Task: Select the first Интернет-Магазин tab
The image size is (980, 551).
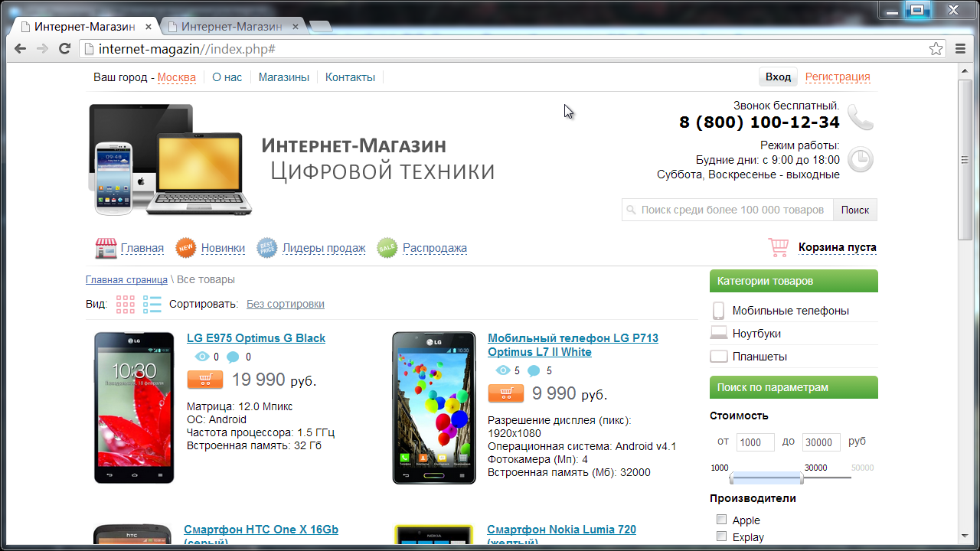Action: [86, 27]
